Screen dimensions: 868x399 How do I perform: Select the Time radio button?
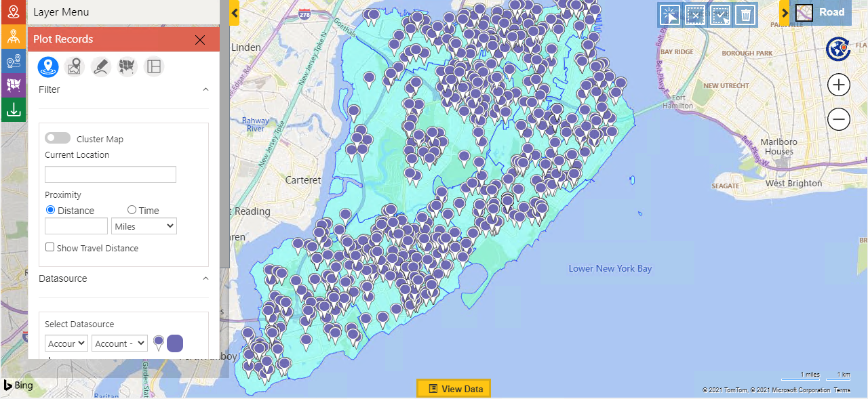click(x=132, y=210)
